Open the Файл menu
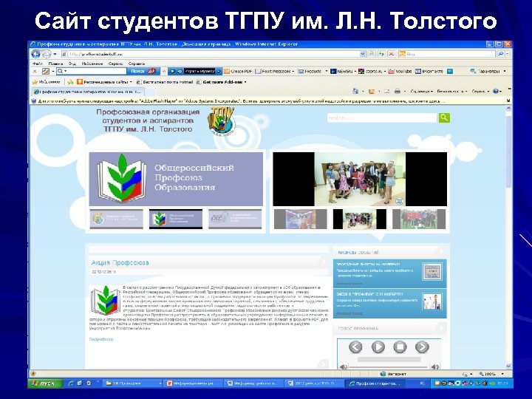This screenshot has width=532, height=399. pyautogui.click(x=38, y=64)
